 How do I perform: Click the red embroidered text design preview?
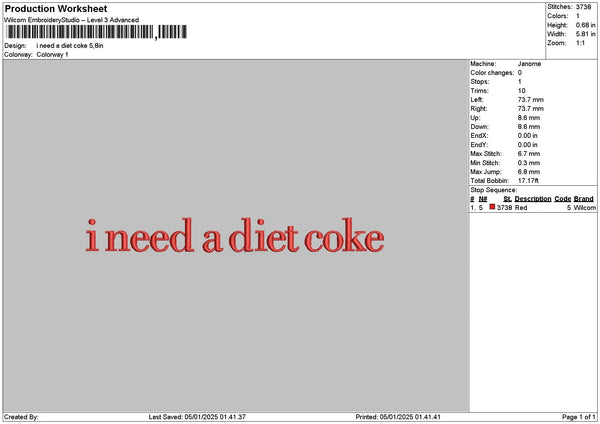point(235,235)
